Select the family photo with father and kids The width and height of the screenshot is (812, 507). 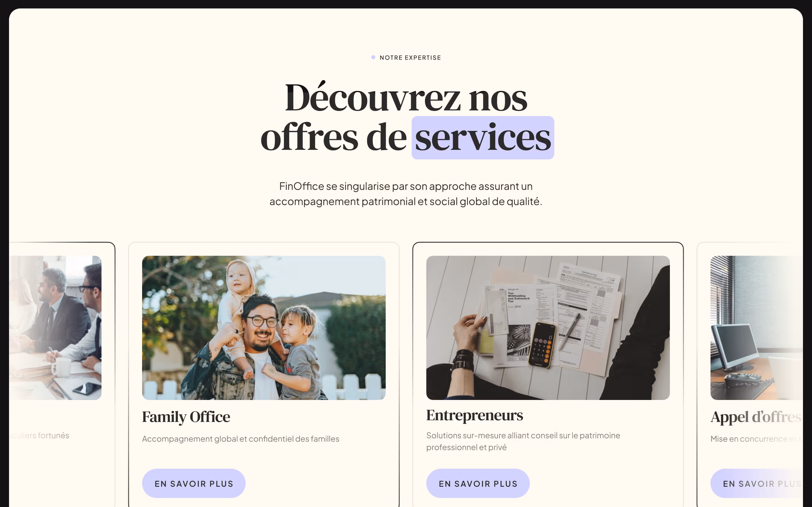(x=264, y=328)
